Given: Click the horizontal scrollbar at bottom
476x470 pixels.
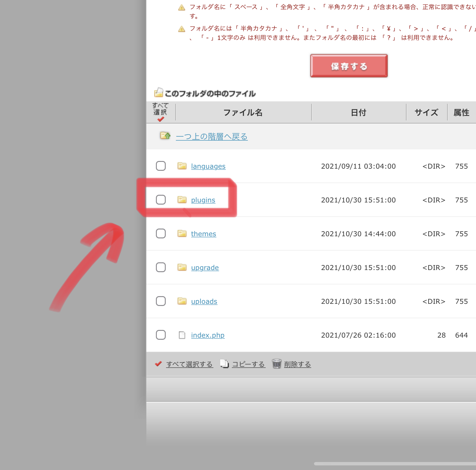Looking at the screenshot, I should click(x=395, y=464).
